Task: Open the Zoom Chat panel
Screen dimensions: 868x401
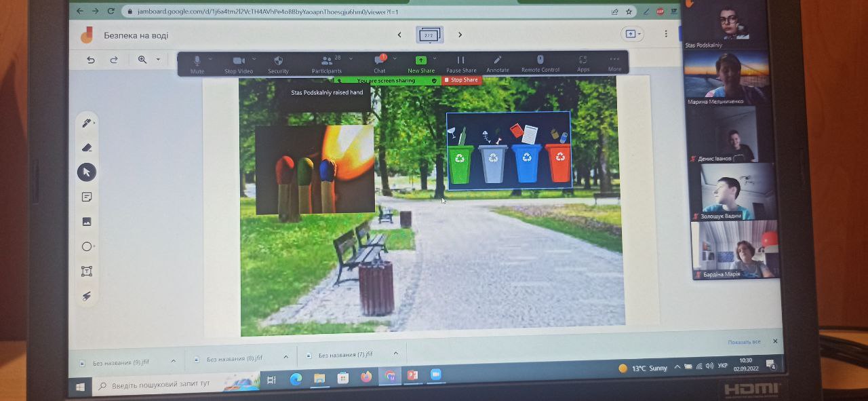Action: click(x=380, y=62)
